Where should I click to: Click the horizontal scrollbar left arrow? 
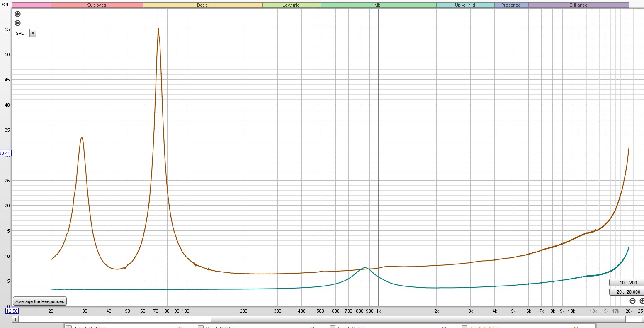point(15,319)
